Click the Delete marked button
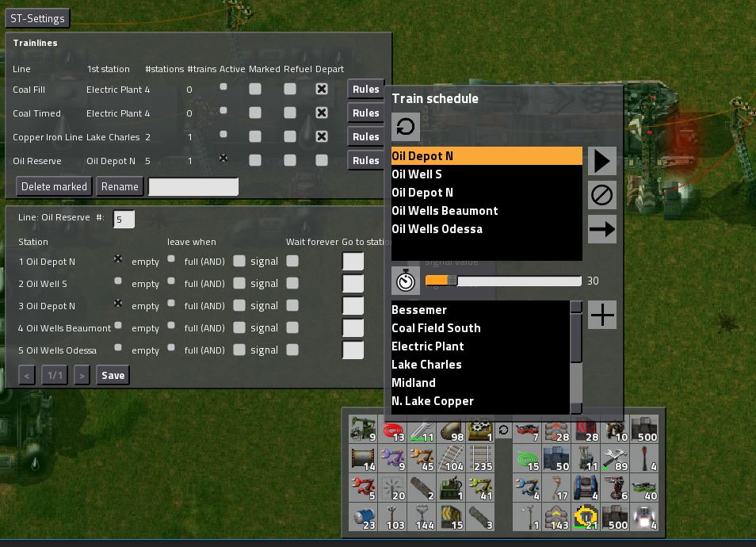 54,187
